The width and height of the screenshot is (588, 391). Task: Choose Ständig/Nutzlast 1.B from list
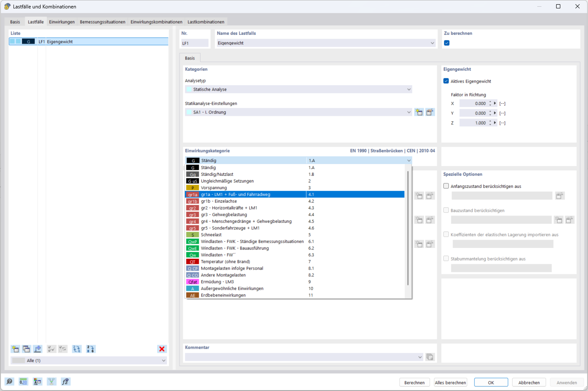(x=295, y=175)
